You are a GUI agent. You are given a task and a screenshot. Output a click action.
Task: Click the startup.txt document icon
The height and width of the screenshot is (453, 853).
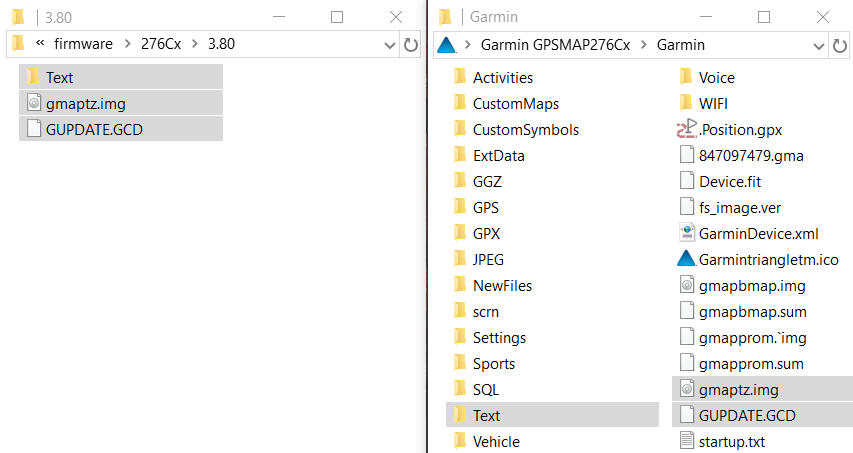click(687, 441)
